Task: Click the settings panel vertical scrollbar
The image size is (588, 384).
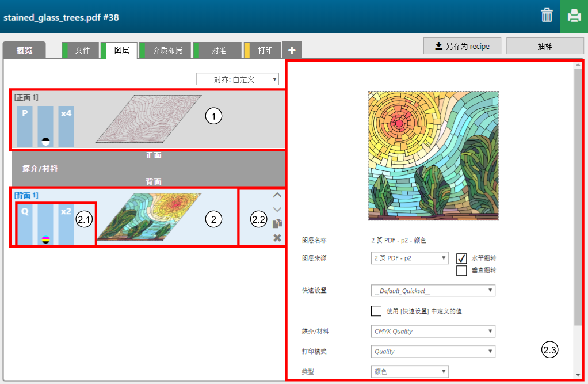Action: pyautogui.click(x=578, y=197)
